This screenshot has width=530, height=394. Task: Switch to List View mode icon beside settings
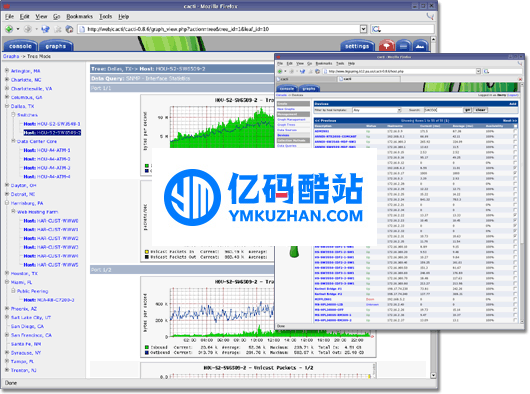(404, 46)
